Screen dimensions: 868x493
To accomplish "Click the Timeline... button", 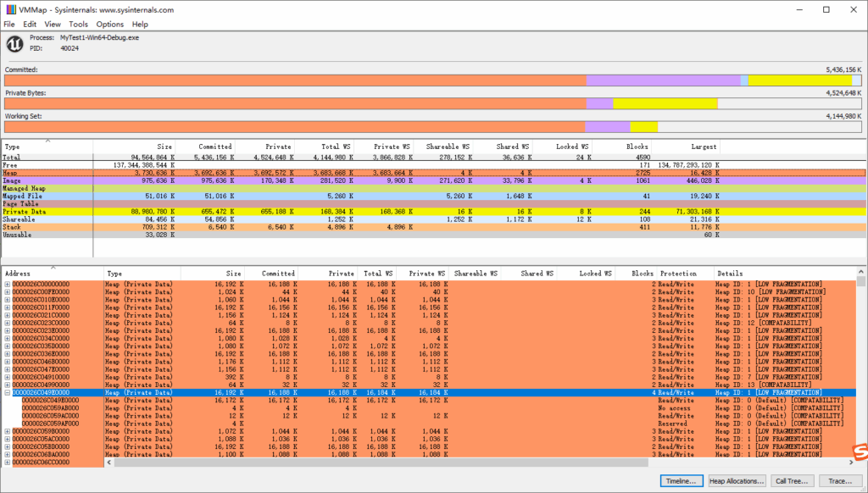I will click(681, 480).
